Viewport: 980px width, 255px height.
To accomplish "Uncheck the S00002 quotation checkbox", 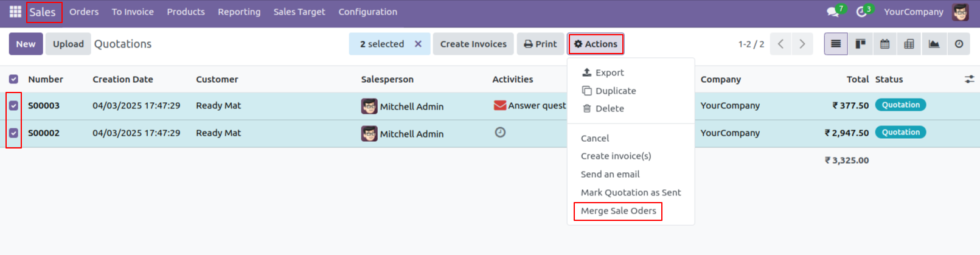I will tap(13, 133).
